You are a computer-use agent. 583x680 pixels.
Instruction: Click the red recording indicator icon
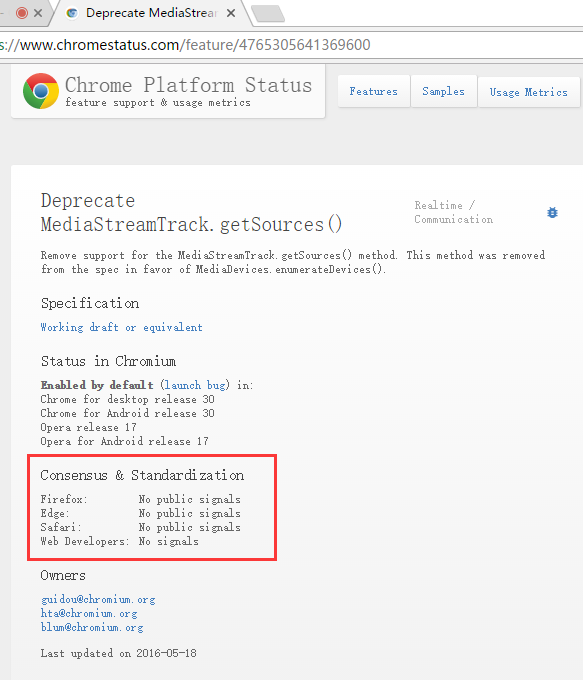(22, 13)
